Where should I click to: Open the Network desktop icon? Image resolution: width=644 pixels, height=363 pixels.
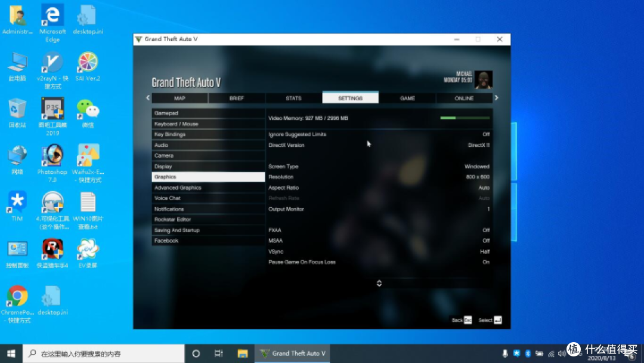click(x=17, y=159)
